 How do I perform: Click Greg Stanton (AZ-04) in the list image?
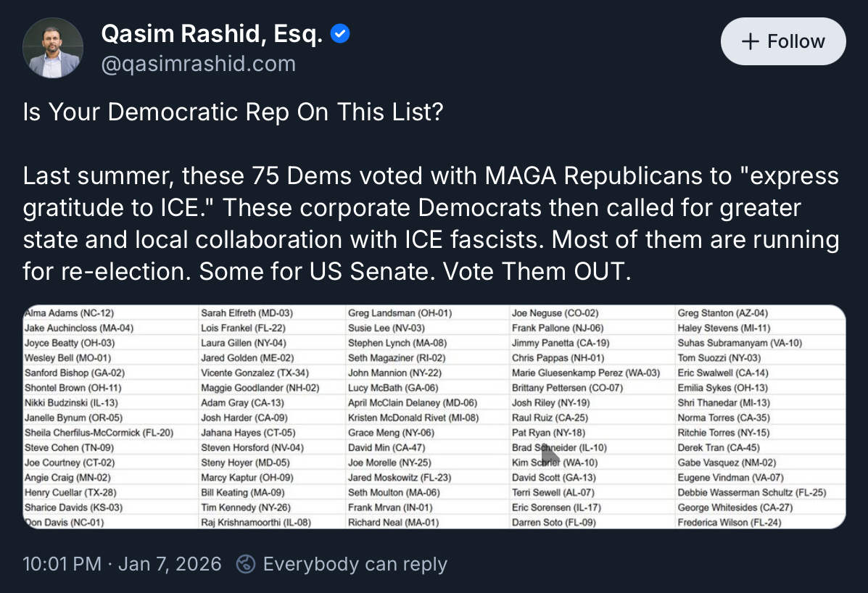[722, 313]
